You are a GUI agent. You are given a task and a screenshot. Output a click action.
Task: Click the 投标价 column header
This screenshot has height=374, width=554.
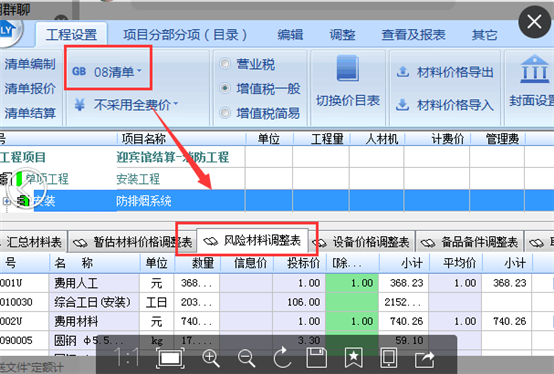pos(303,263)
